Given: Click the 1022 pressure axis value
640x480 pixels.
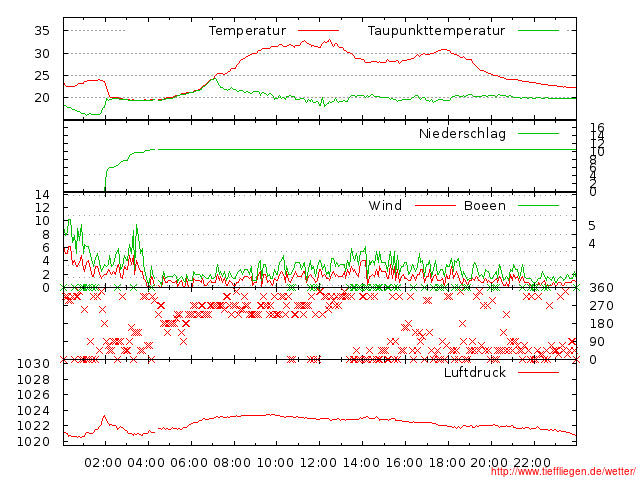Looking at the screenshot, I should coord(33,426).
